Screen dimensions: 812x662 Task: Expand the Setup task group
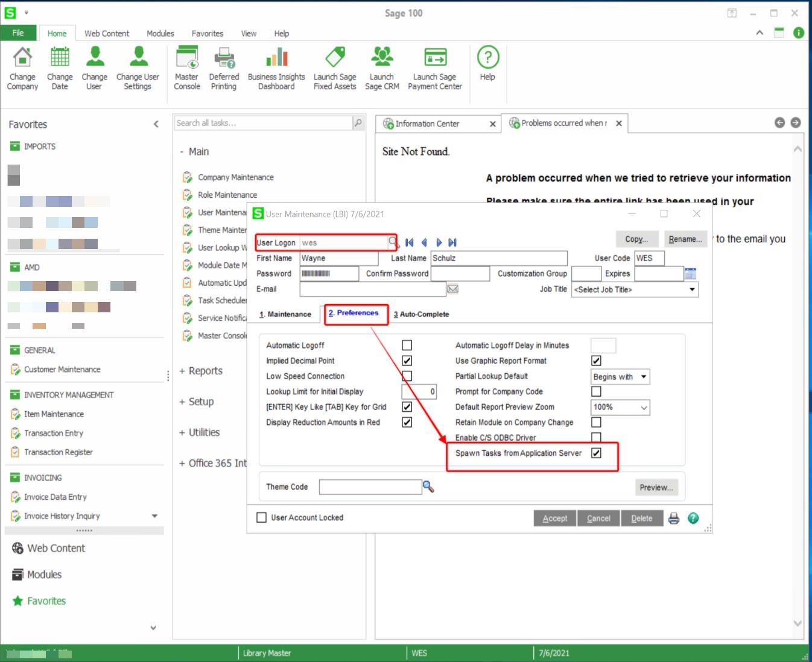click(182, 402)
